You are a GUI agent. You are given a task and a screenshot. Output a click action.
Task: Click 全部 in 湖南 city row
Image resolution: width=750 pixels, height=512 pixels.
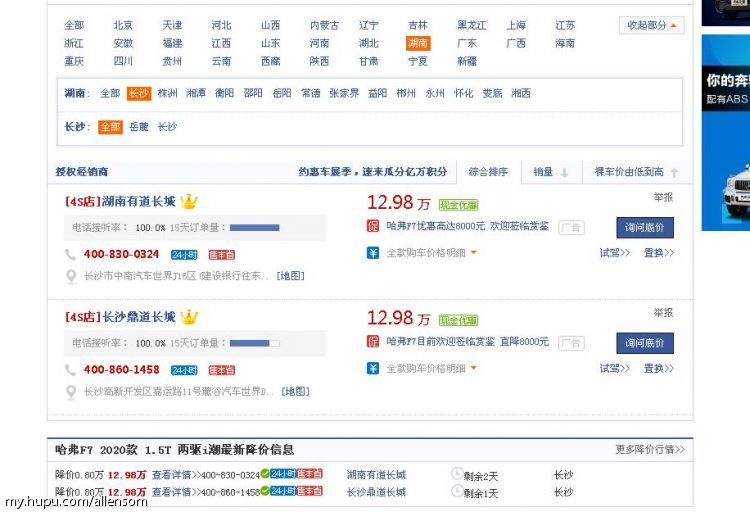[110, 93]
